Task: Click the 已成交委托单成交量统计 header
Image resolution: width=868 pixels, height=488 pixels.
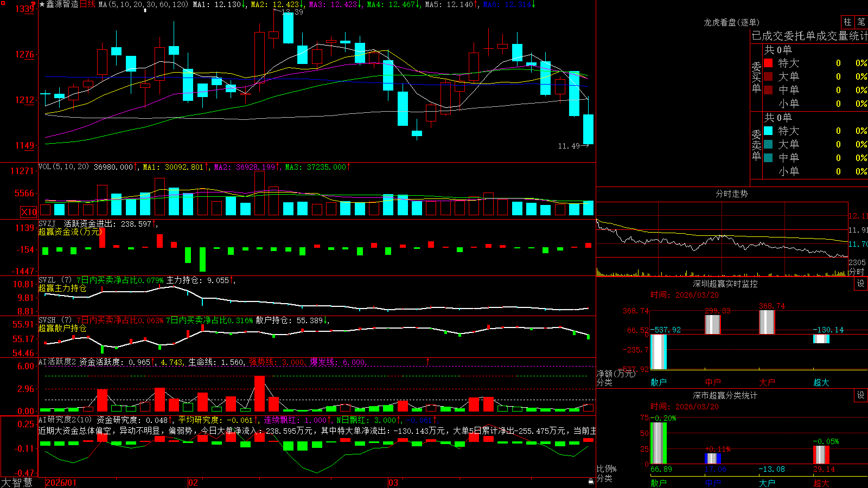Action: click(x=809, y=36)
